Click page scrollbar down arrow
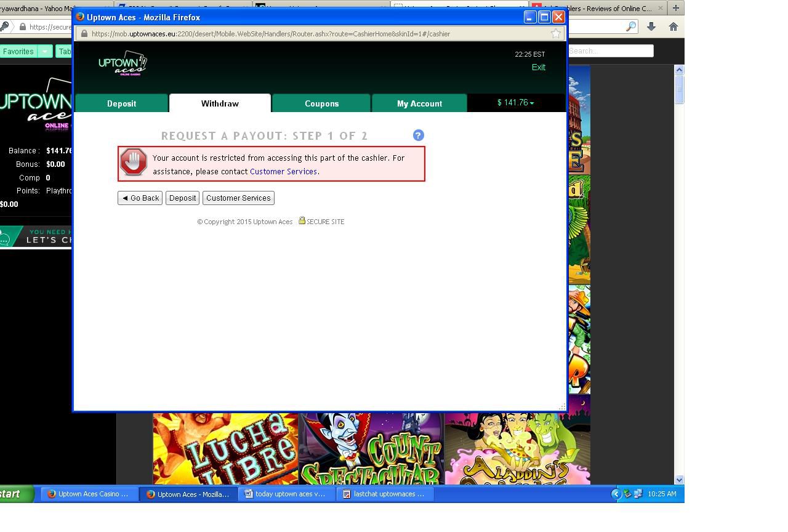The height and width of the screenshot is (532, 788). (680, 480)
